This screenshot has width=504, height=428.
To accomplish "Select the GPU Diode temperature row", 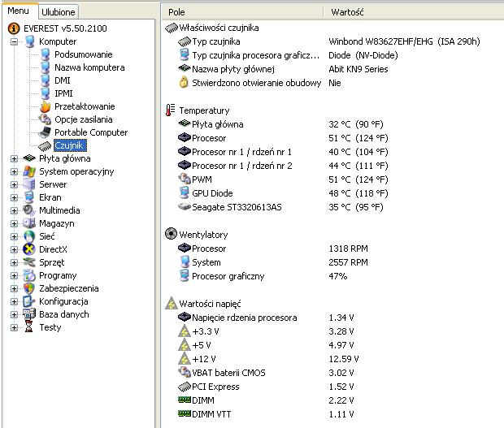I will coord(214,192).
